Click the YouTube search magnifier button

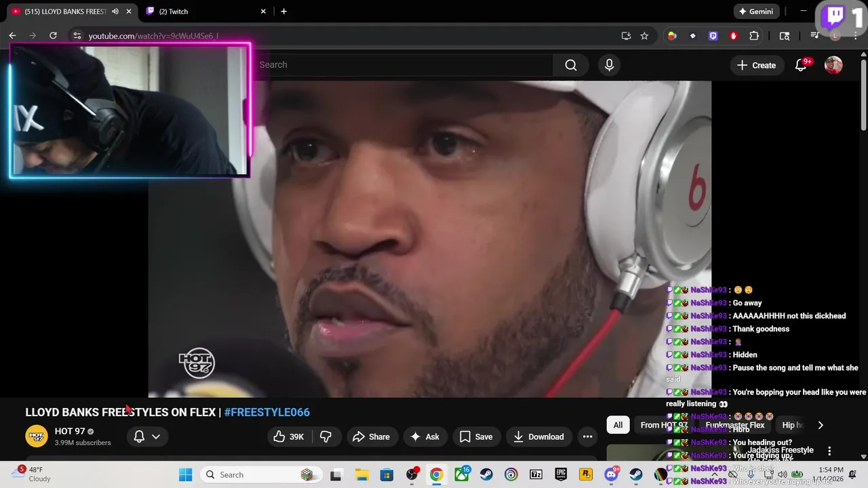pos(571,65)
